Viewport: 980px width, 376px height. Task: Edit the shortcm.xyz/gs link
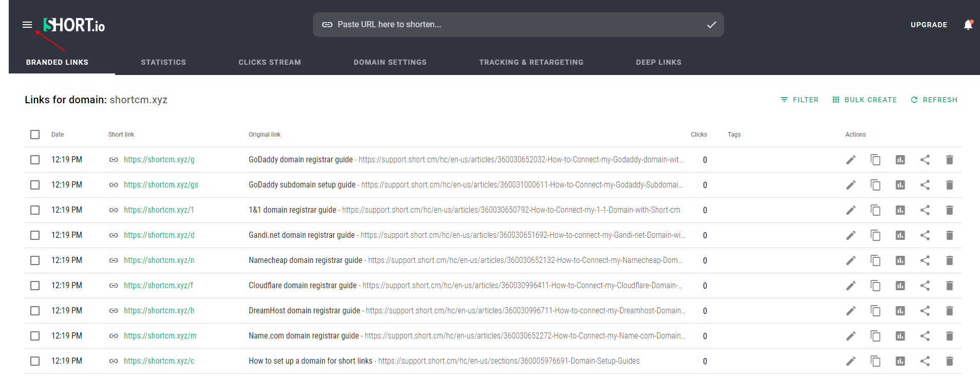[x=851, y=185]
